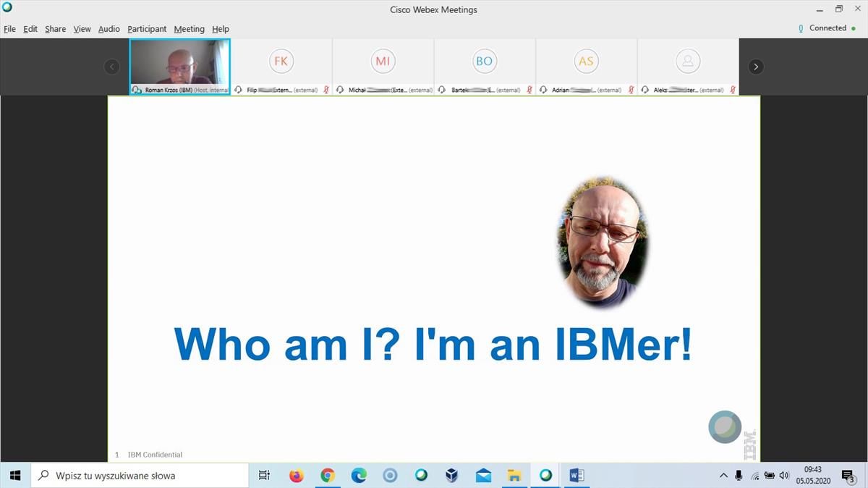The width and height of the screenshot is (868, 488).
Task: Select the AS participant avatar
Action: (586, 62)
